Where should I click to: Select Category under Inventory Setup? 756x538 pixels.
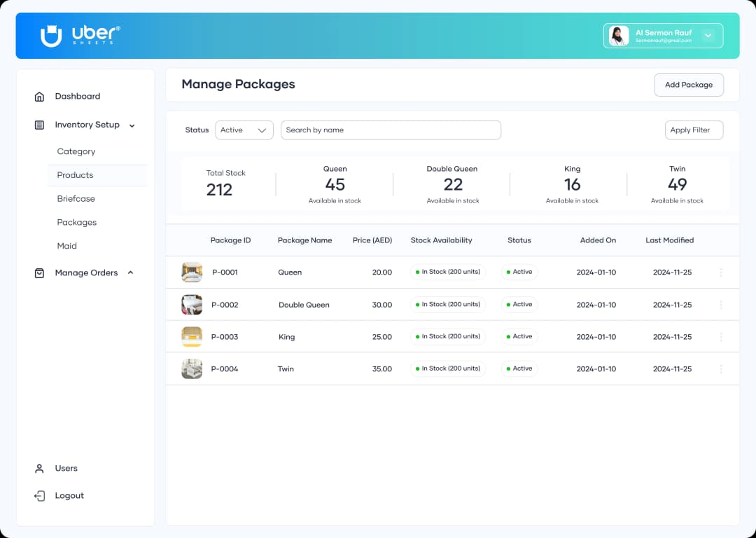click(x=76, y=151)
